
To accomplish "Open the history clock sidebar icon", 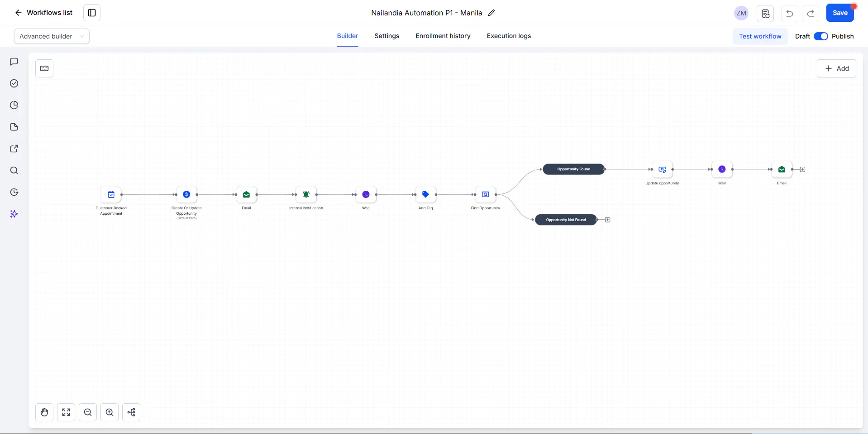I will (x=14, y=192).
